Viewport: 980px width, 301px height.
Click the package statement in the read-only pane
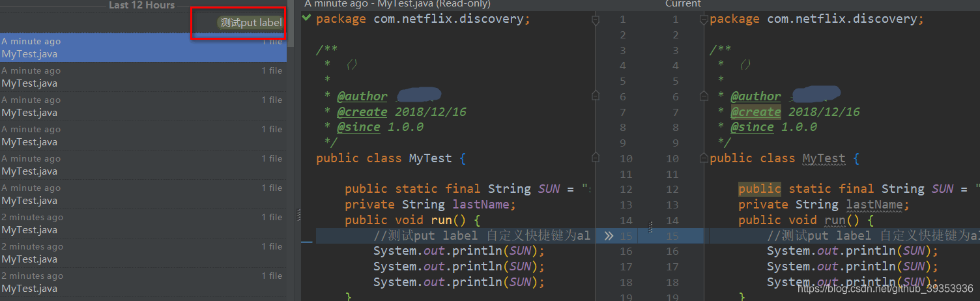pyautogui.click(x=423, y=19)
